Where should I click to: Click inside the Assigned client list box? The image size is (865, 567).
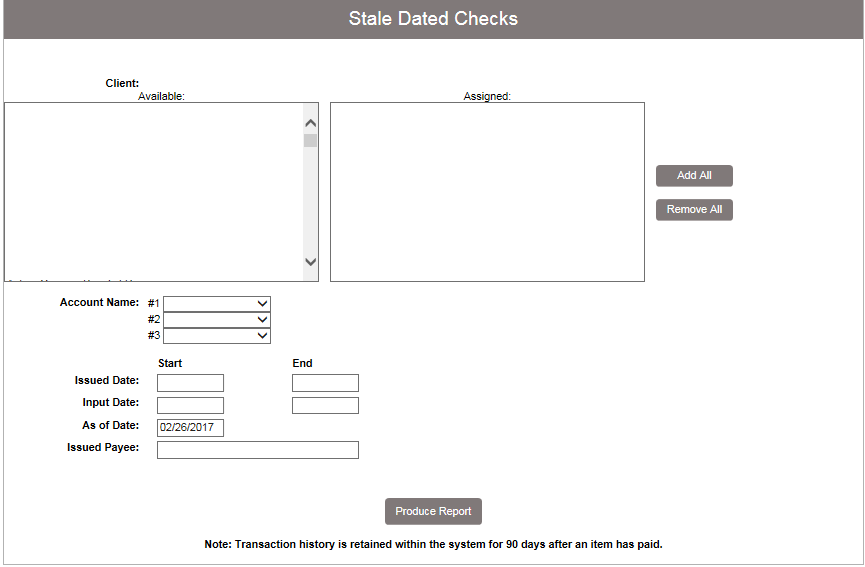pos(487,192)
